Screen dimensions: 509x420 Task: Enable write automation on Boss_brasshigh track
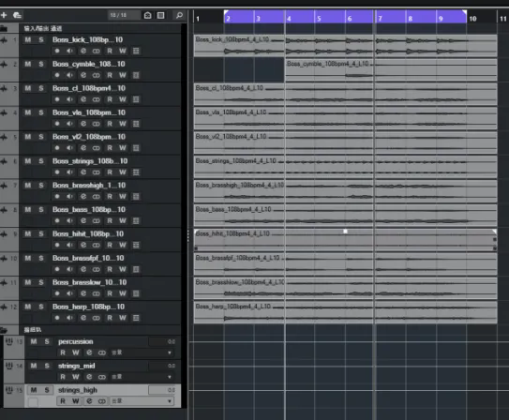point(123,196)
